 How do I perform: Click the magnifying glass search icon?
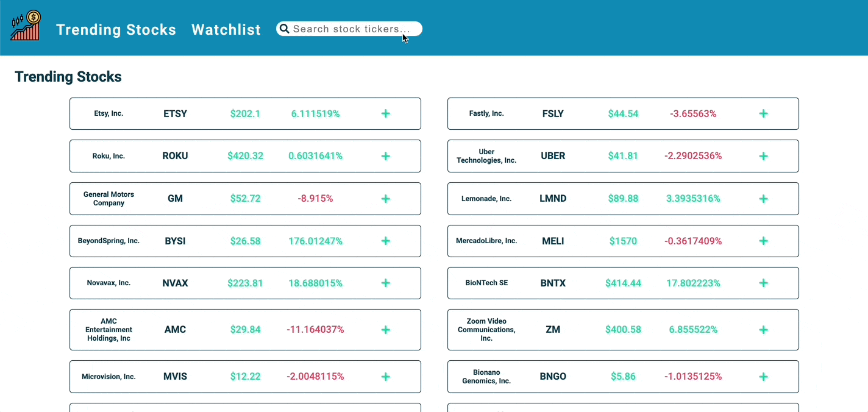284,29
